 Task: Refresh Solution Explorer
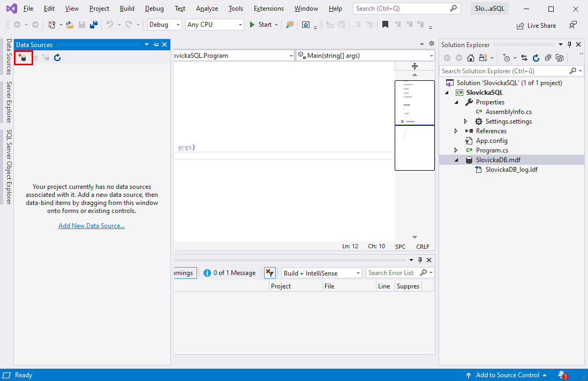[x=536, y=58]
